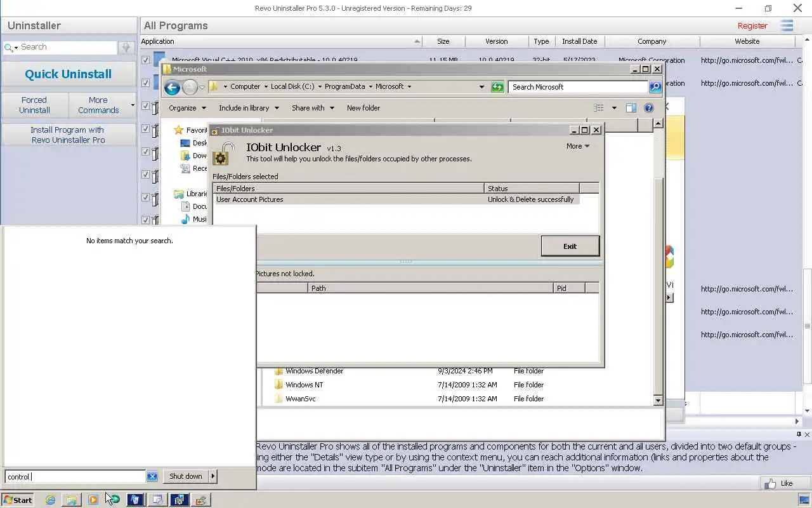Viewport: 812px width, 508px height.
Task: Click Explorer file list scroll up arrow
Action: pos(658,123)
